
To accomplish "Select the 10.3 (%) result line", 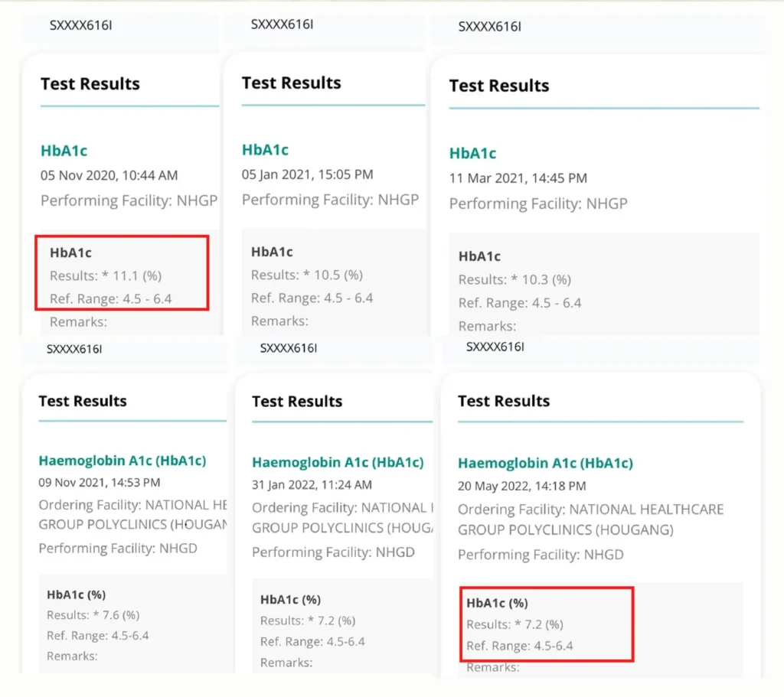I will click(x=514, y=279).
